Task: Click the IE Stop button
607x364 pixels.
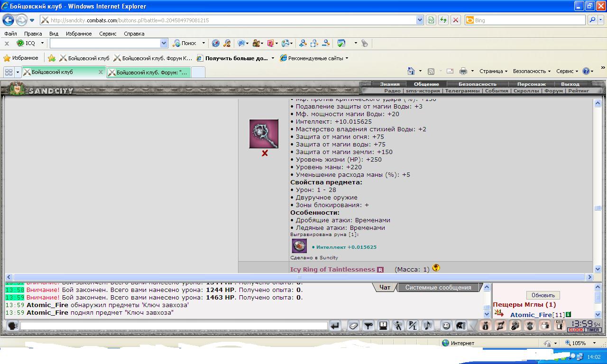Action: 456,20
